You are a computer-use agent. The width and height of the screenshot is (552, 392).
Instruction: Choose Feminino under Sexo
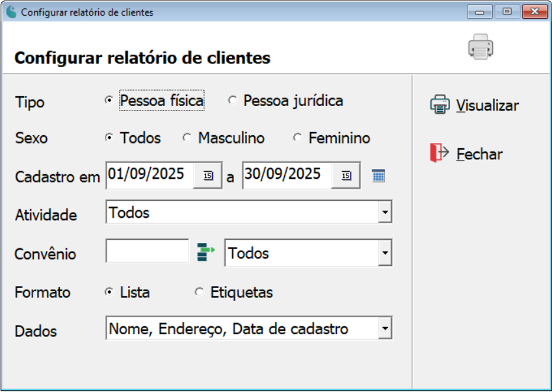pyautogui.click(x=298, y=138)
